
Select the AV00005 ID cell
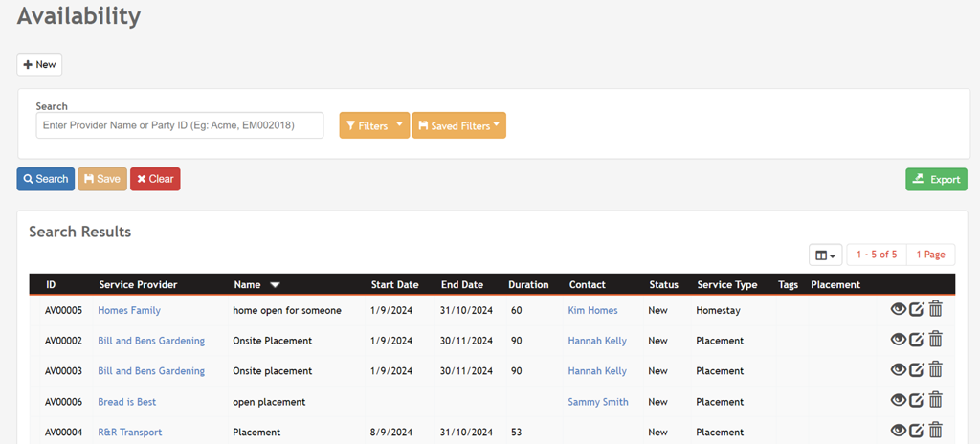64,310
